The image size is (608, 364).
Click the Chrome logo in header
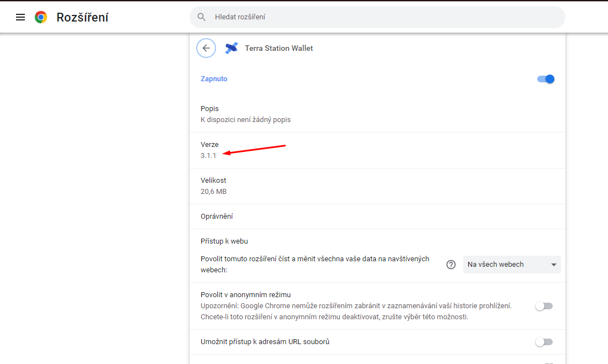41,17
